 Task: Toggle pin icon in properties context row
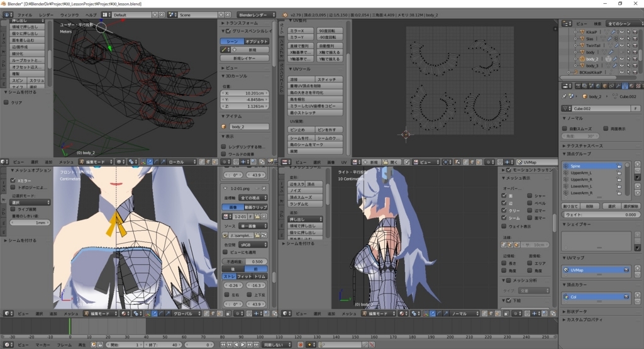click(x=564, y=96)
